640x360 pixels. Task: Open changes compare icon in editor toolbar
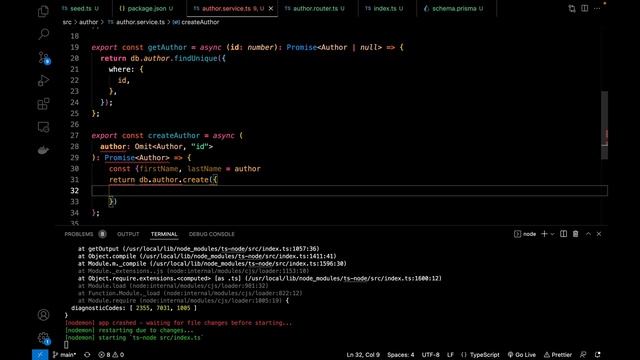pos(571,9)
